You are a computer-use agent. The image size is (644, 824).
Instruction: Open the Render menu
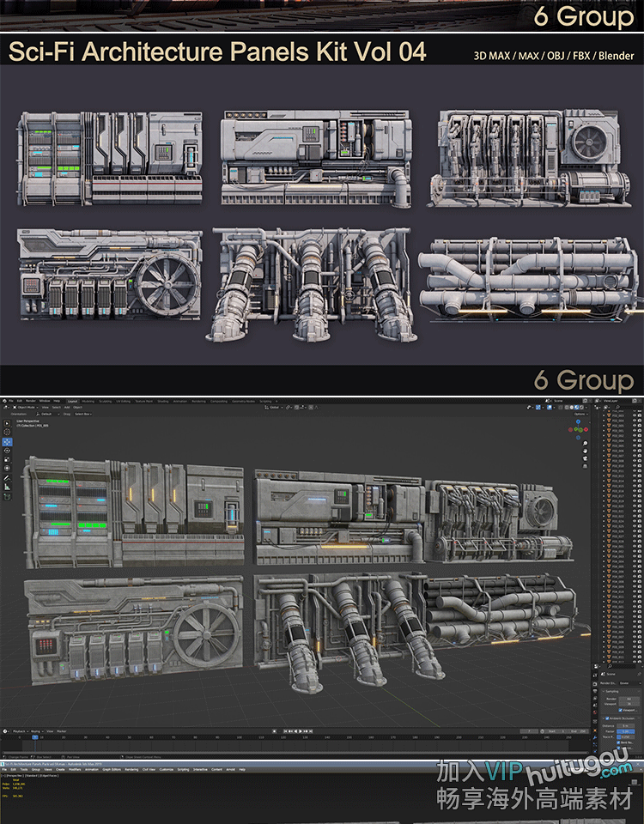30,401
